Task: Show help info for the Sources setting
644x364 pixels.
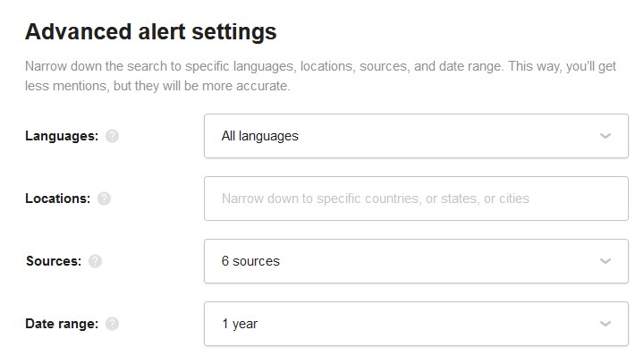Action: (95, 261)
